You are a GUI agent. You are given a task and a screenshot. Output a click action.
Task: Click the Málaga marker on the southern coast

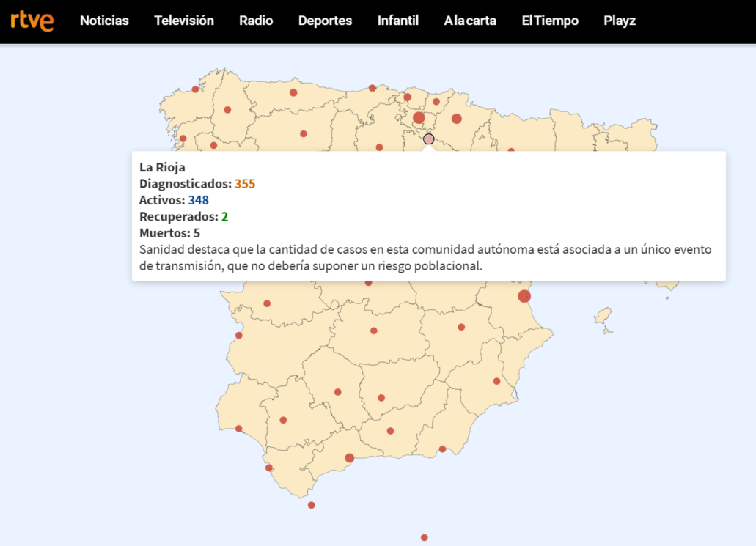pos(350,458)
